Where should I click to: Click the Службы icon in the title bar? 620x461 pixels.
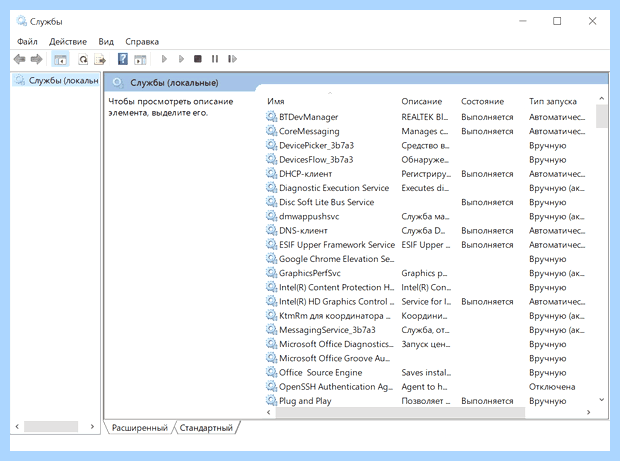[x=21, y=21]
